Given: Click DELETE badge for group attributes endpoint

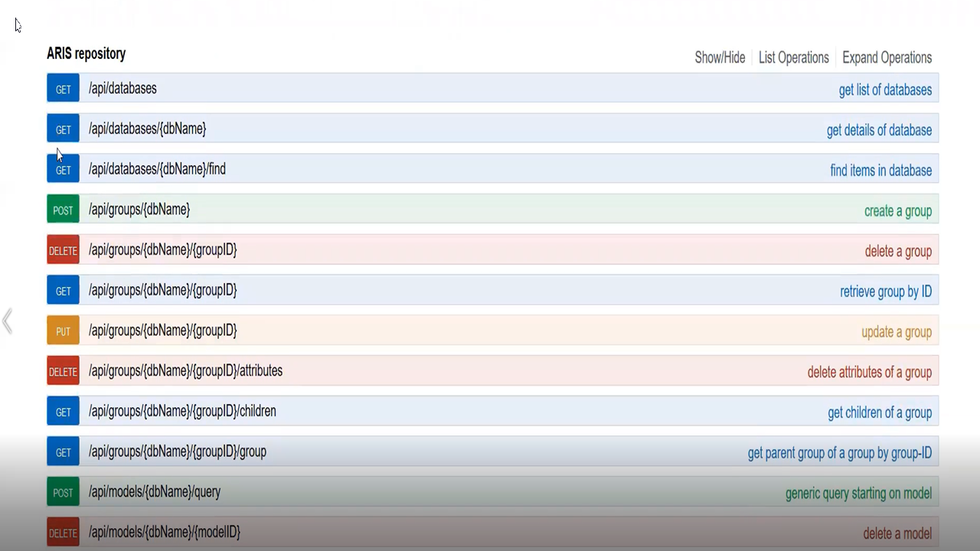Looking at the screenshot, I should (x=63, y=372).
